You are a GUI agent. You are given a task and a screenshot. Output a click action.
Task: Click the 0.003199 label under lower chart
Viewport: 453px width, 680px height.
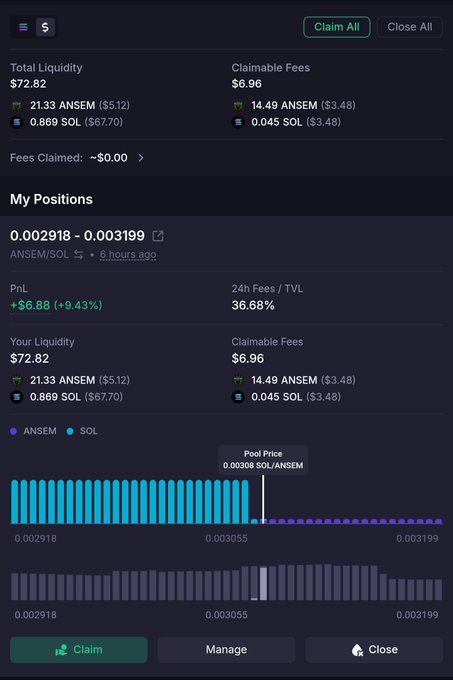[417, 615]
